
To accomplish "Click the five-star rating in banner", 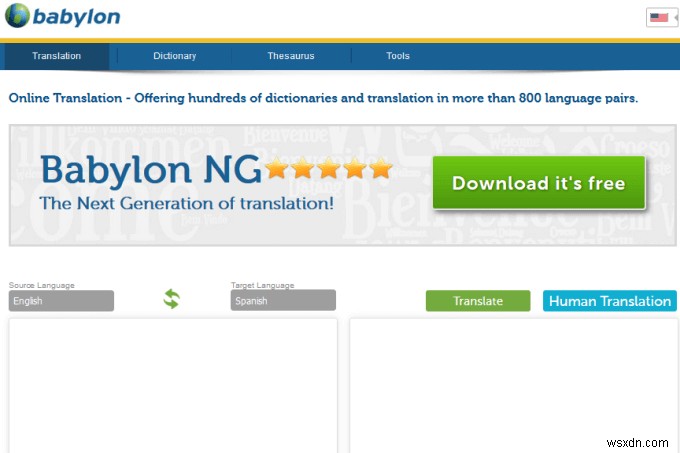I will pyautogui.click(x=328, y=168).
